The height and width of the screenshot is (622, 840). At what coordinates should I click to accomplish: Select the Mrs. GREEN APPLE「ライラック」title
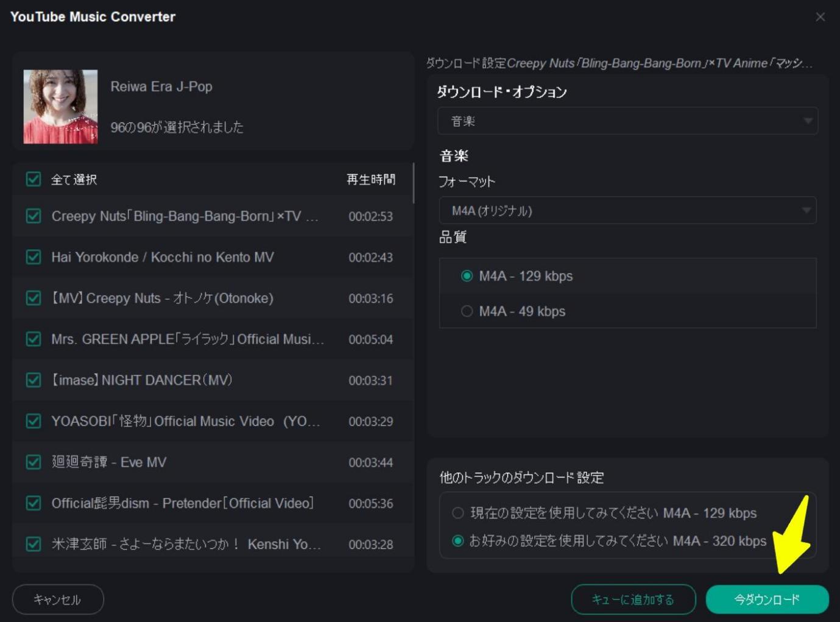[188, 339]
